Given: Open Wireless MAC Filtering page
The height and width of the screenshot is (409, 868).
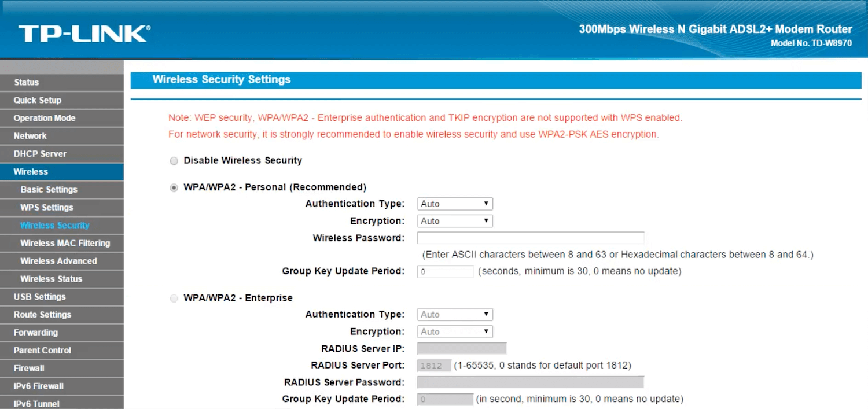Looking at the screenshot, I should [65, 244].
